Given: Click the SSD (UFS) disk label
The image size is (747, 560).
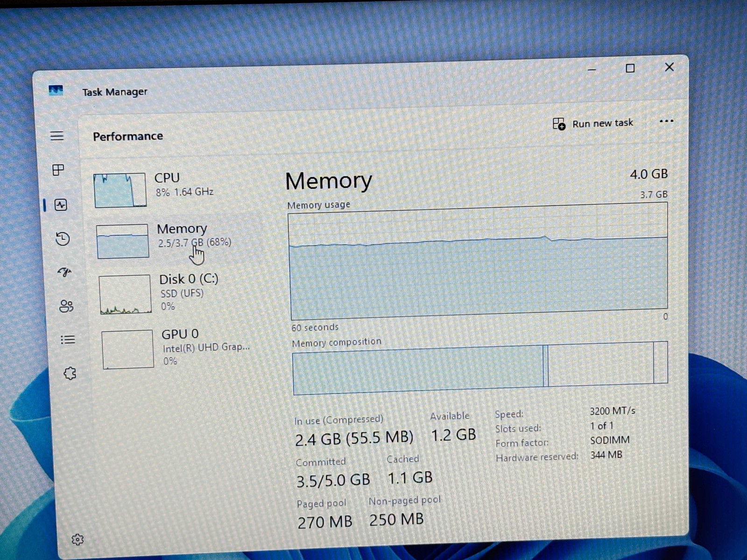Looking at the screenshot, I should pos(182,294).
